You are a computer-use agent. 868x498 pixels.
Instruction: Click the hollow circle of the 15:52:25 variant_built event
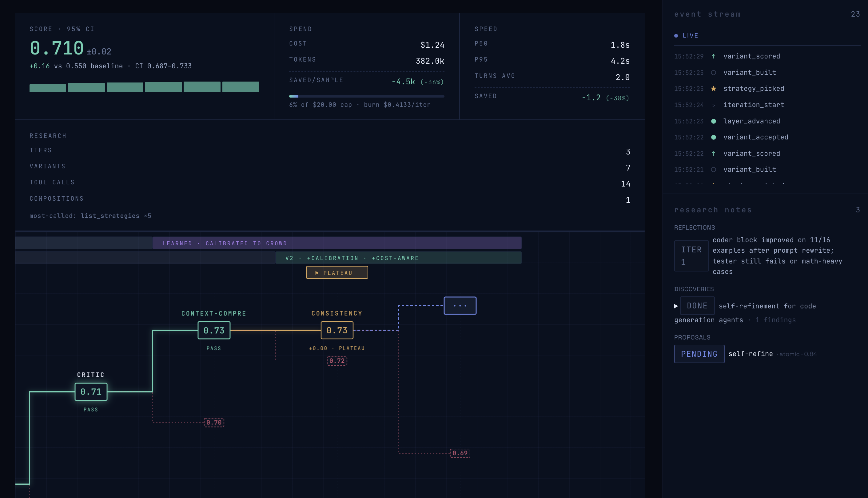[714, 73]
